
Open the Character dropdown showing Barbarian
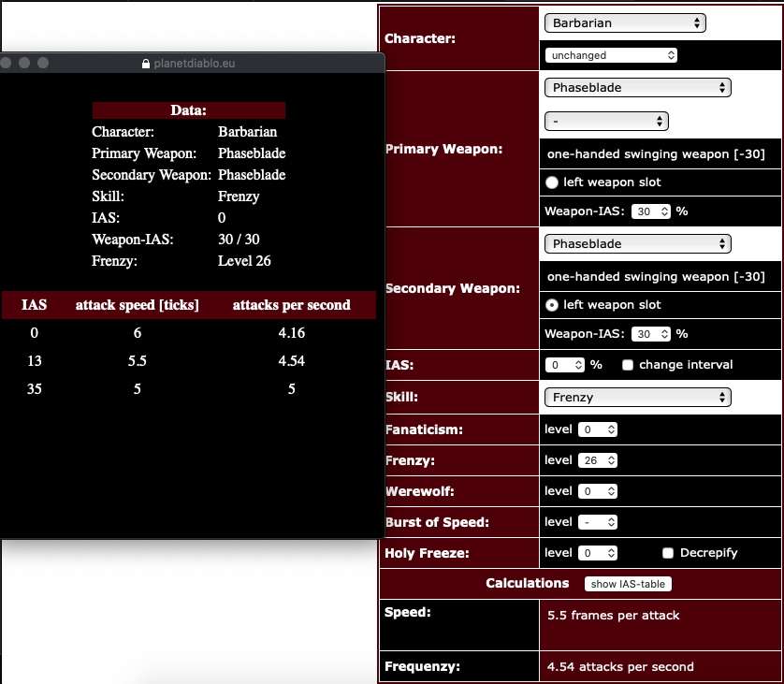click(x=624, y=22)
